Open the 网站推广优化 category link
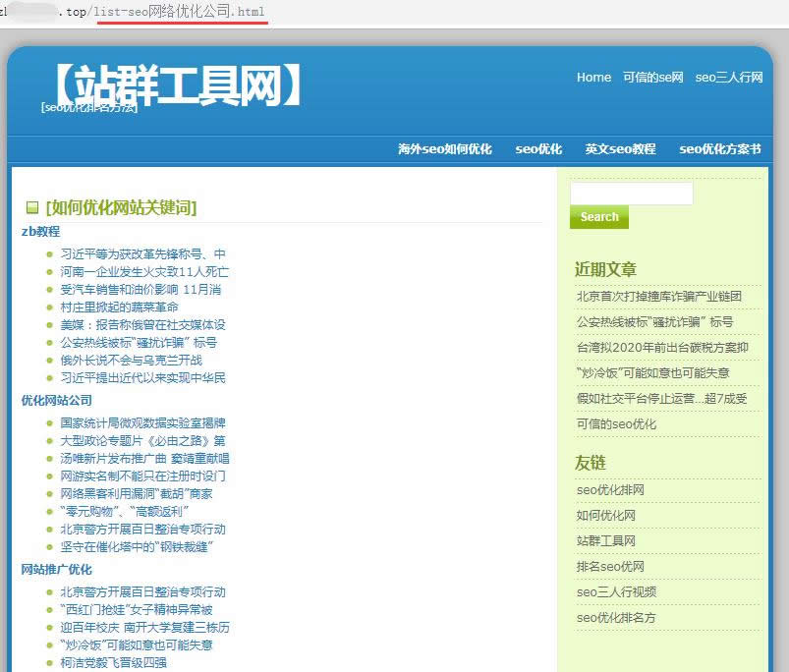This screenshot has height=672, width=789. coord(56,570)
